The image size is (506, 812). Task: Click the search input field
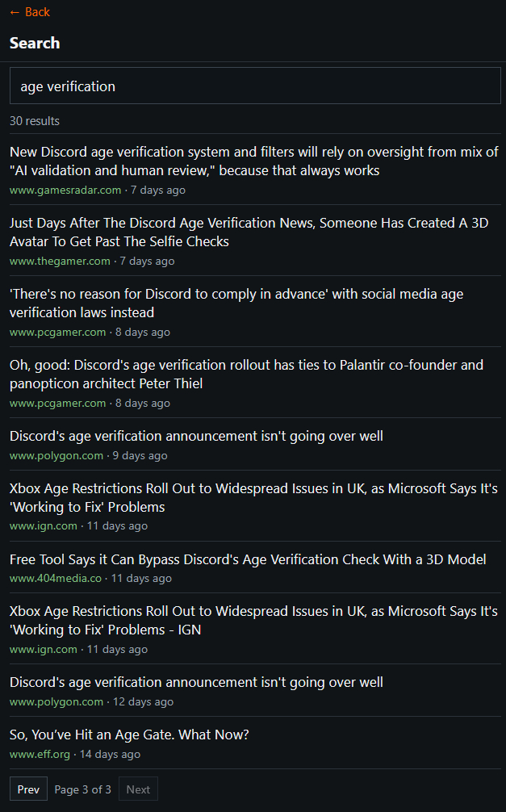click(x=255, y=86)
